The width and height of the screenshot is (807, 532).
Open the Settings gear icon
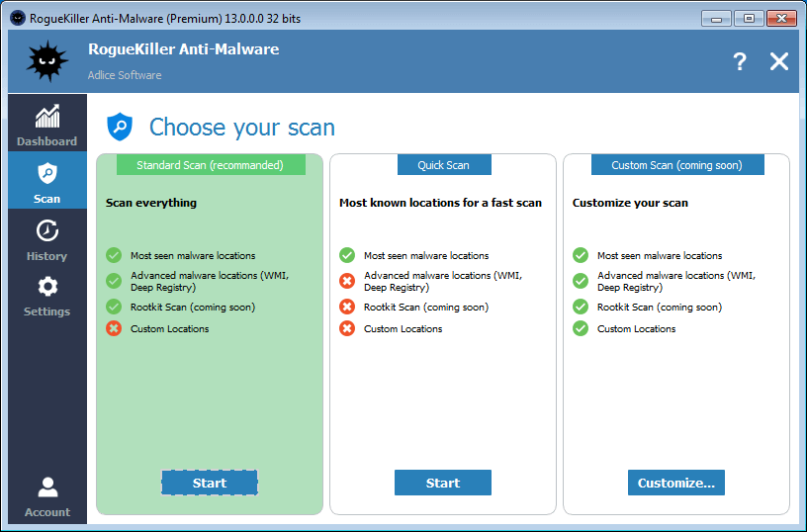click(46, 287)
